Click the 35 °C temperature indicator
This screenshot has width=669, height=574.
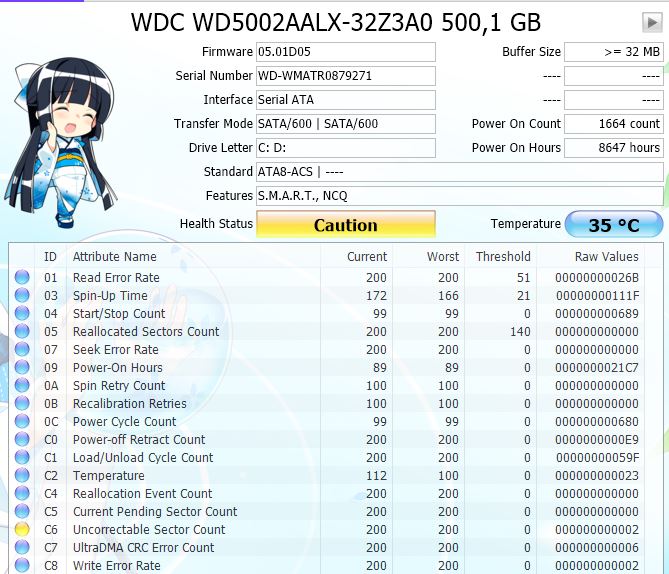pos(614,224)
